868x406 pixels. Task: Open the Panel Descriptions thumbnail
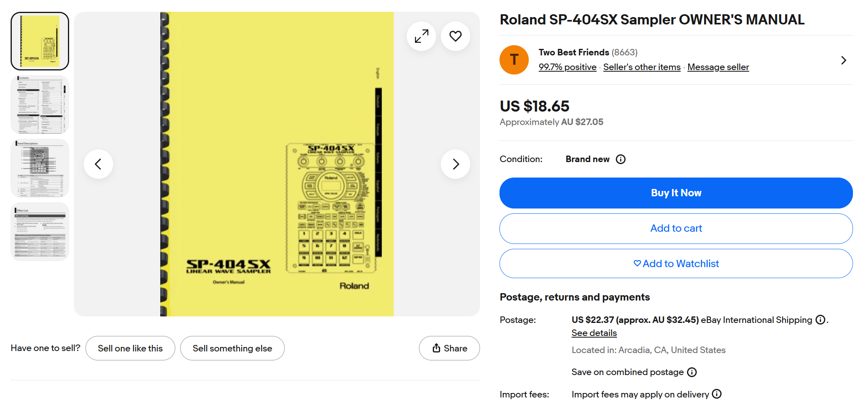tap(40, 168)
